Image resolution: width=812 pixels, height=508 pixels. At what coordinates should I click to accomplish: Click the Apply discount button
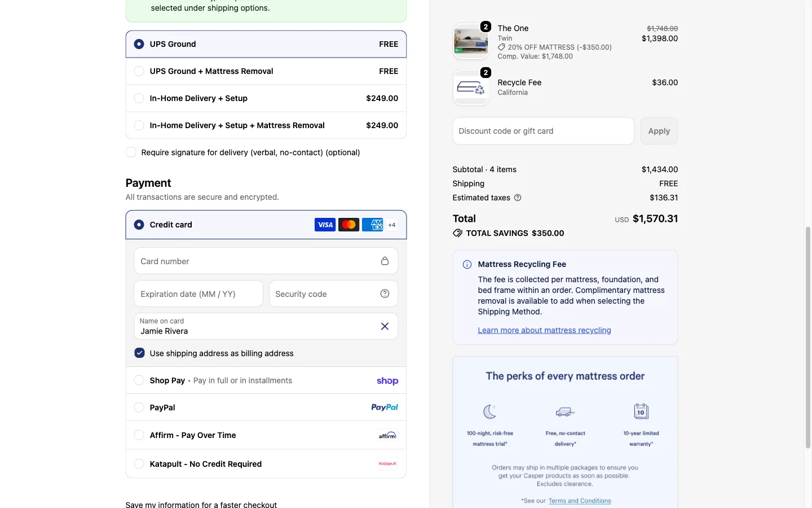click(x=659, y=131)
